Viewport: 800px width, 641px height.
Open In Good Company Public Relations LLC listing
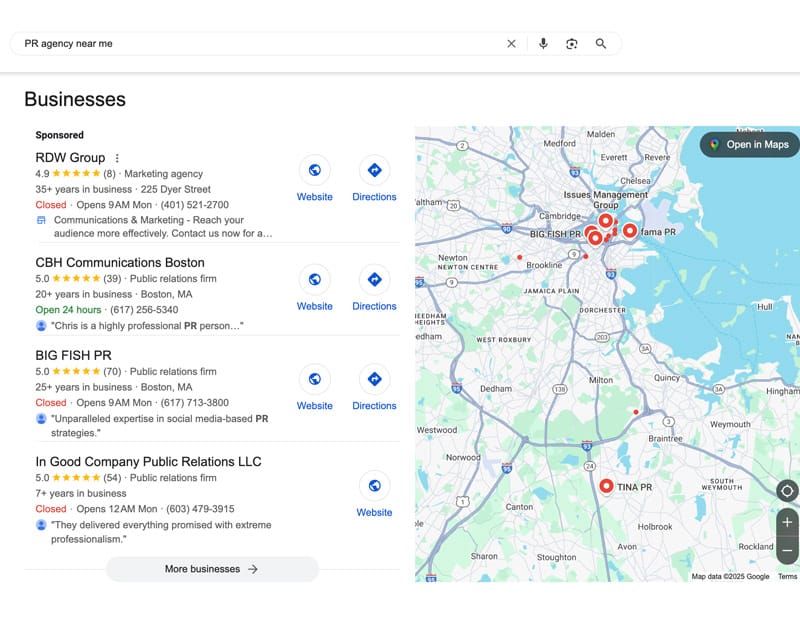click(148, 461)
